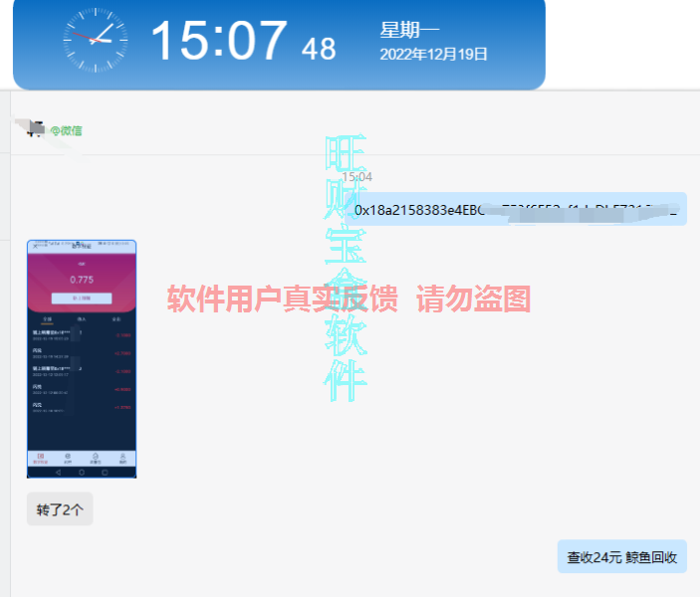The height and width of the screenshot is (597, 700).
Task: Click the 15:07 digital time display
Action: tap(218, 42)
